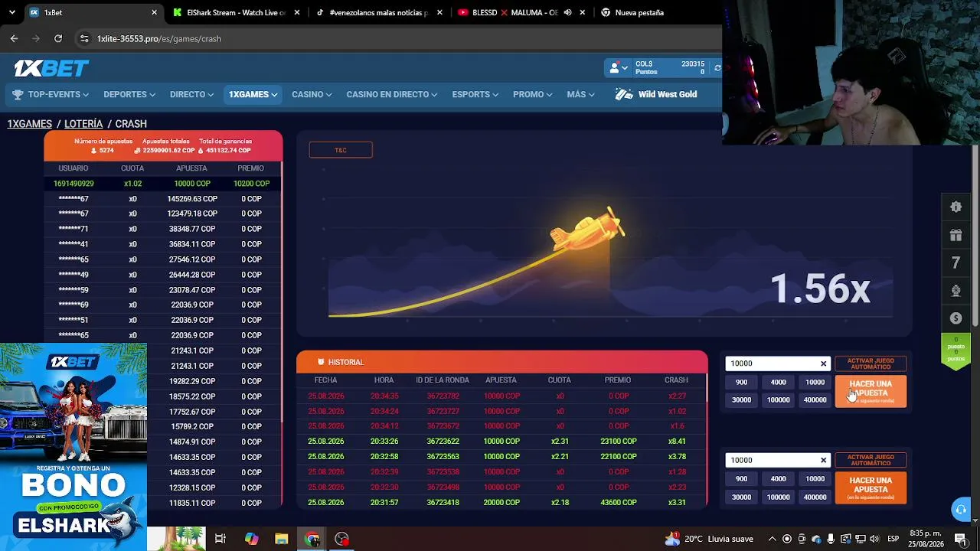
Task: Open the live support chat bubble
Action: [x=961, y=510]
